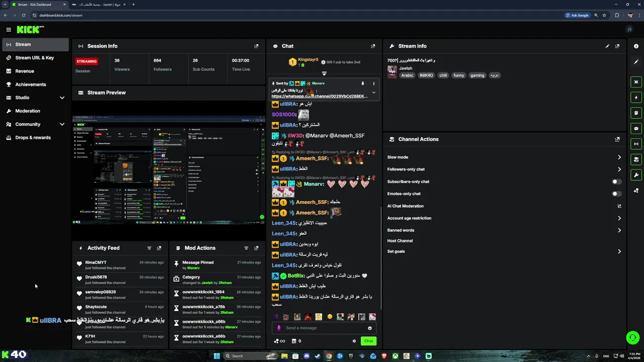Pop out the Session Info panel
Screen dimensions: 644x362
click(256, 46)
